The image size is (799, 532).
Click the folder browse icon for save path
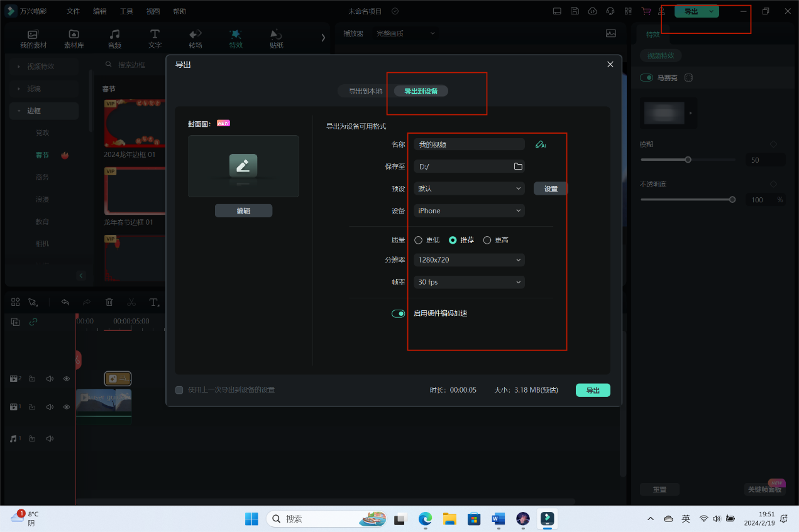click(x=518, y=166)
